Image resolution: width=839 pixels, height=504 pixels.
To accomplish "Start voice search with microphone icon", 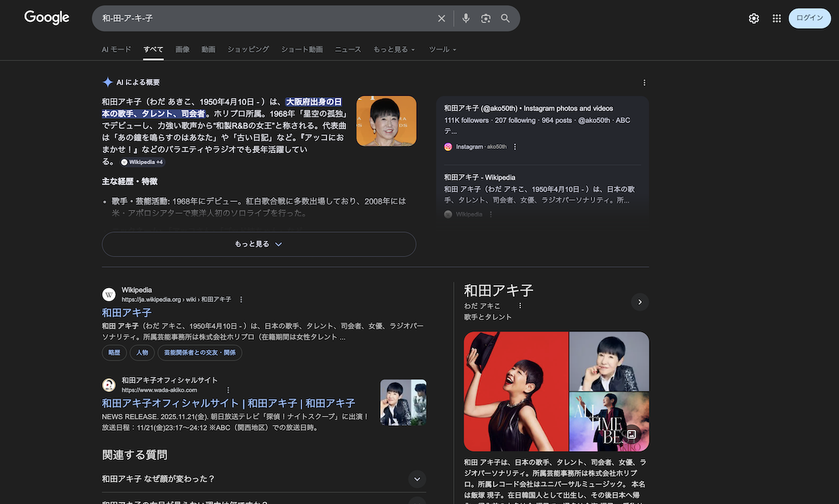I will (x=466, y=19).
